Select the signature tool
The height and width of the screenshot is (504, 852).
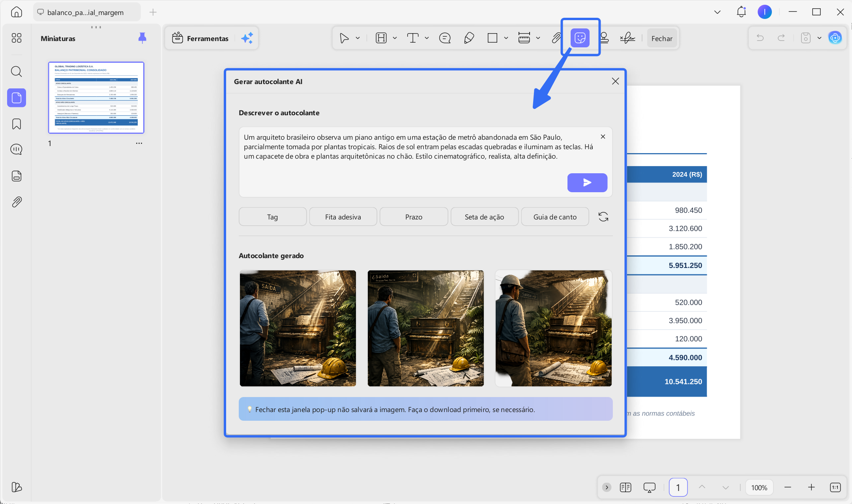(627, 38)
